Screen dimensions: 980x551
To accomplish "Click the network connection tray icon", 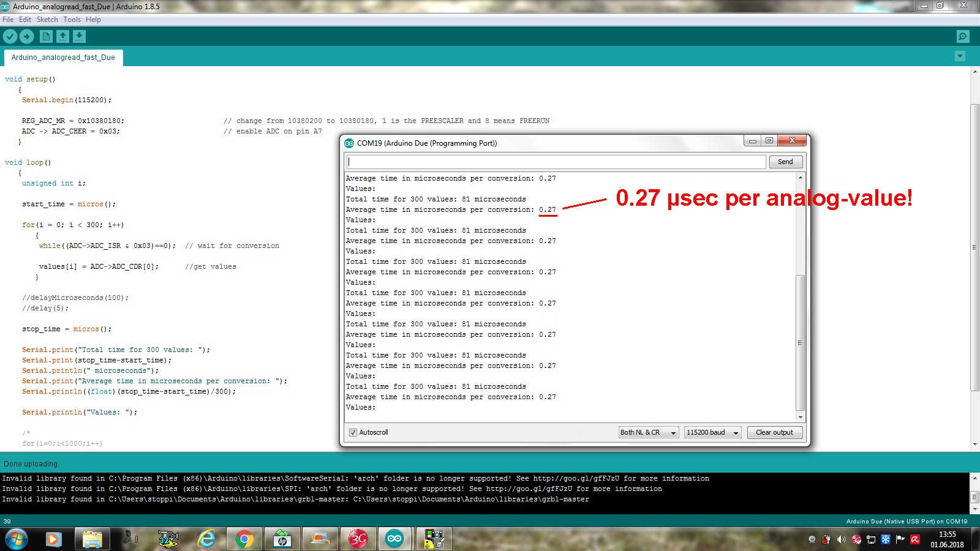I will tap(871, 539).
